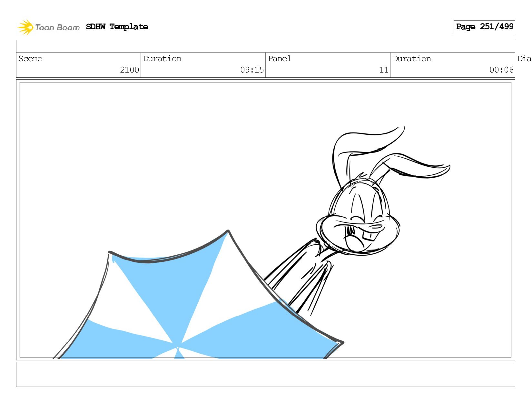
Task: Click the panel number 11
Action: coord(384,70)
